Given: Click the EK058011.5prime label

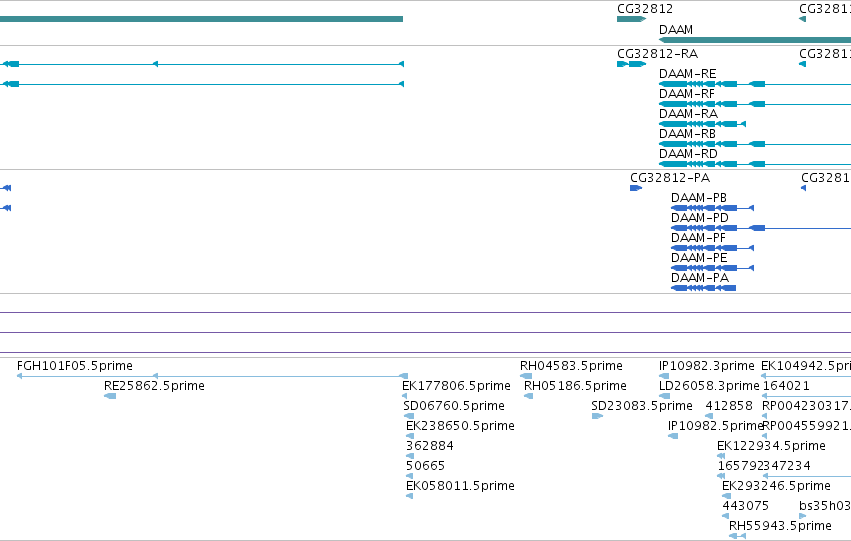Looking at the screenshot, I should (x=460, y=486).
